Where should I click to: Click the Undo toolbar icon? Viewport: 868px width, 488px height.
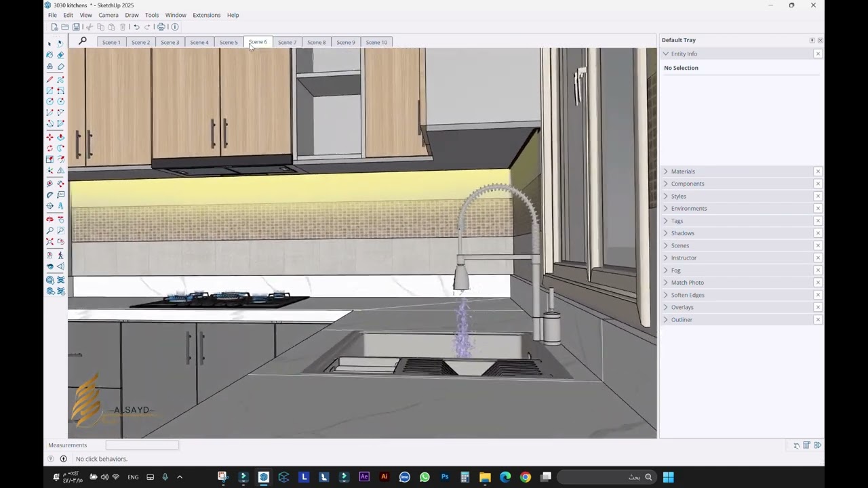pyautogui.click(x=136, y=27)
